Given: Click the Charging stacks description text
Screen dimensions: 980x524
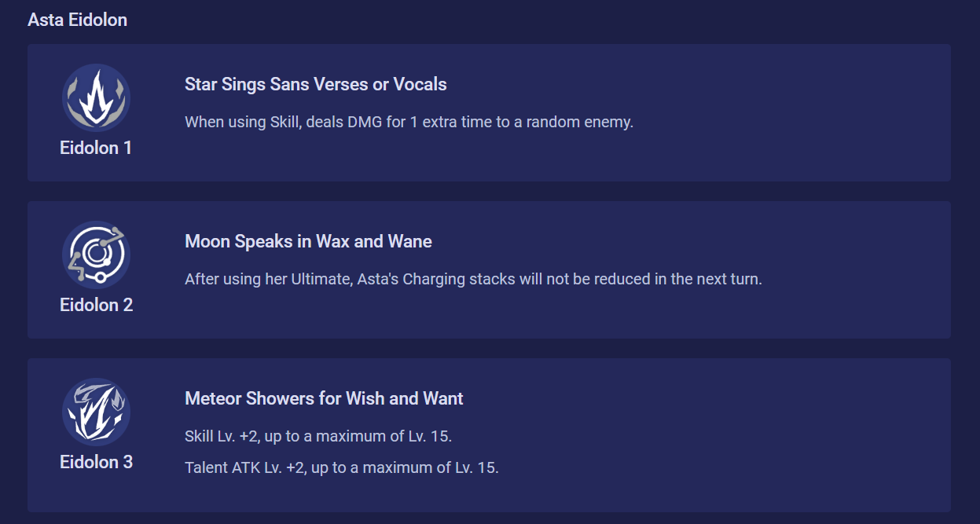Looking at the screenshot, I should (x=473, y=279).
